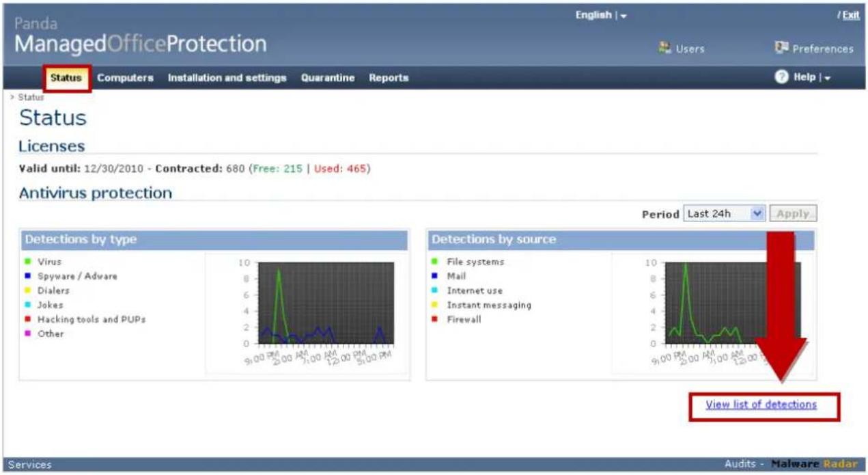Click the red Firewall legend swatch
Image resolution: width=868 pixels, height=475 pixels.
[x=435, y=319]
